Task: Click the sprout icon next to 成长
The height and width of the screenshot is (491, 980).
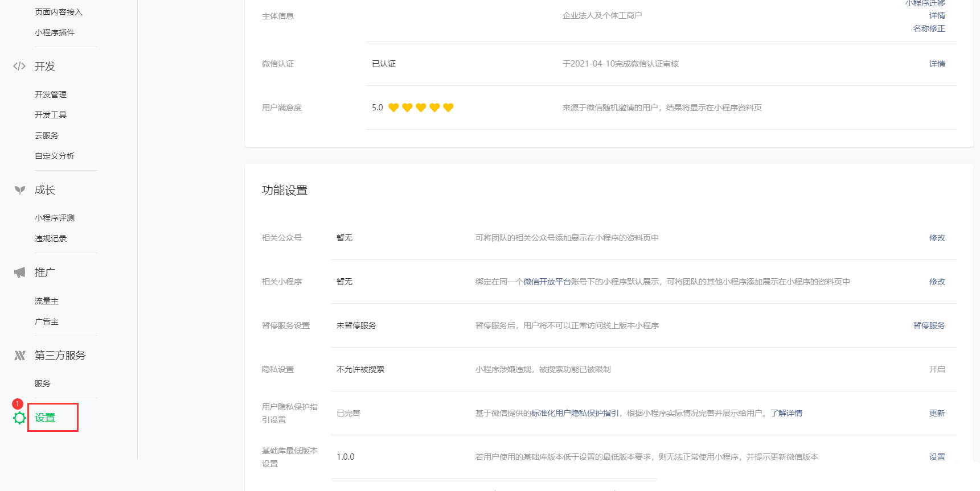Action: pos(20,190)
